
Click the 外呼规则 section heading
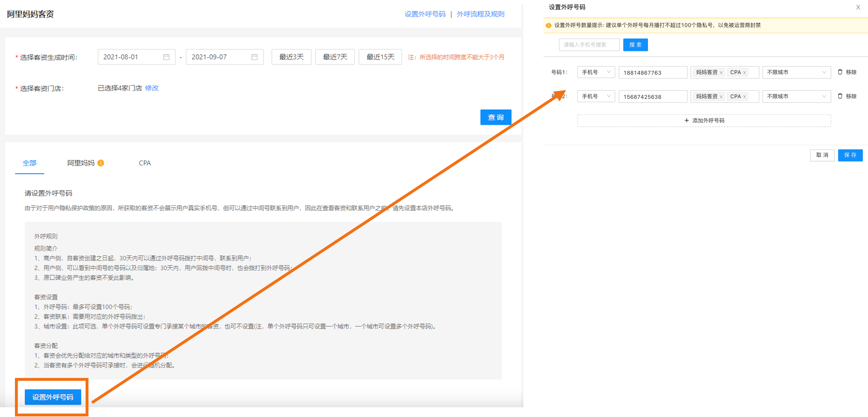click(46, 236)
